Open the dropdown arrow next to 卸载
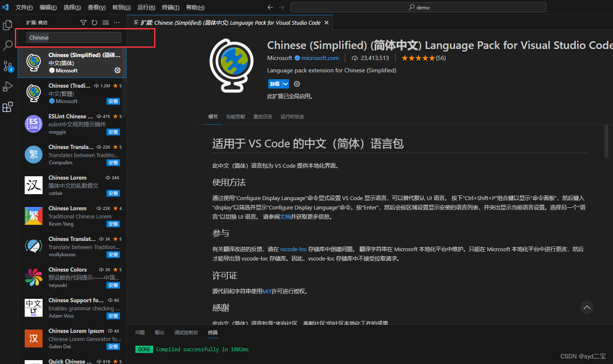The height and width of the screenshot is (364, 613). 285,84
